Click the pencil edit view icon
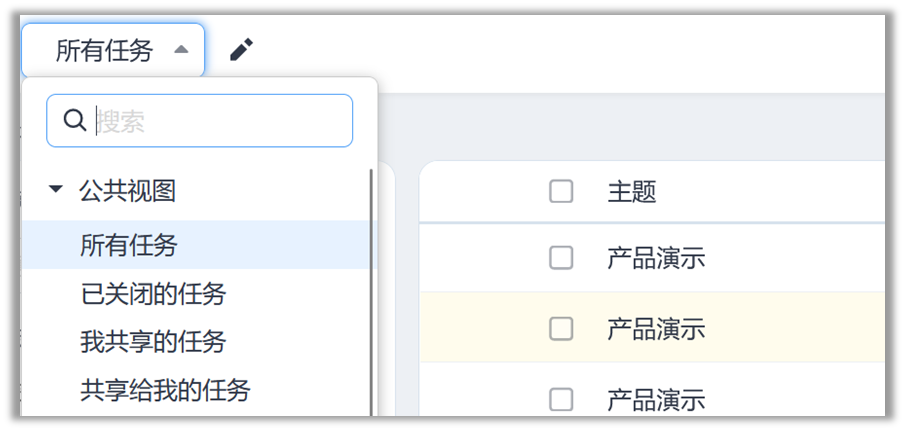The height and width of the screenshot is (431, 905). (241, 50)
